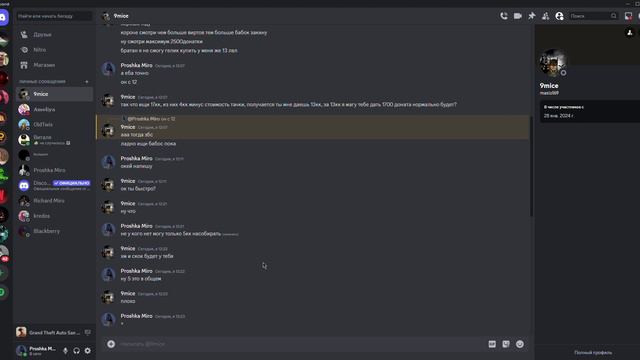
Task: Click the search box
Action: click(593, 16)
